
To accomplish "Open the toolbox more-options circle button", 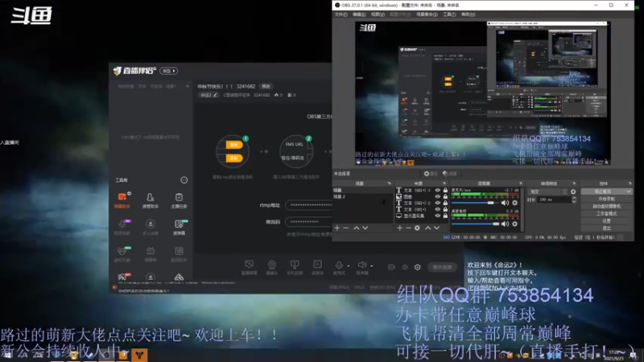I will [184, 179].
